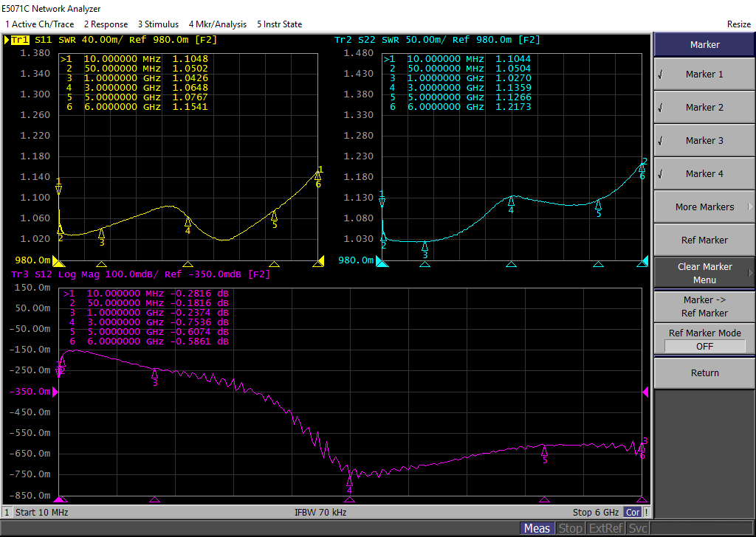Click the yellow Tr1 trace label
The height and width of the screenshot is (537, 756).
click(20, 41)
